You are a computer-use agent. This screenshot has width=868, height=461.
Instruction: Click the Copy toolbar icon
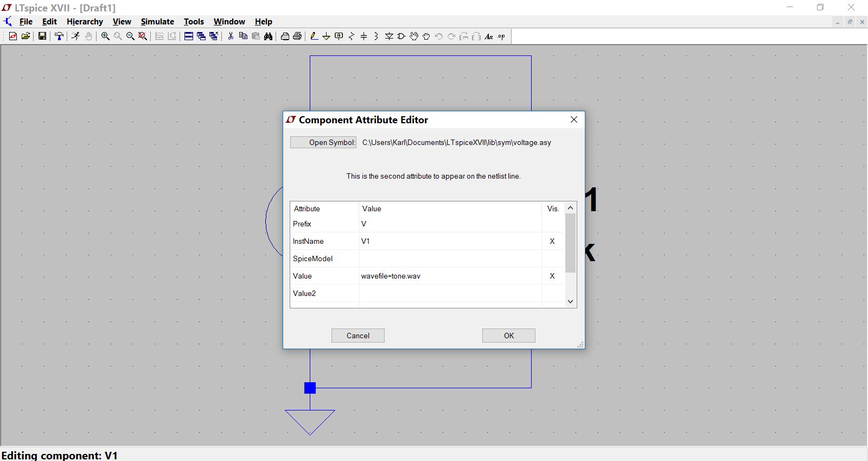point(243,36)
